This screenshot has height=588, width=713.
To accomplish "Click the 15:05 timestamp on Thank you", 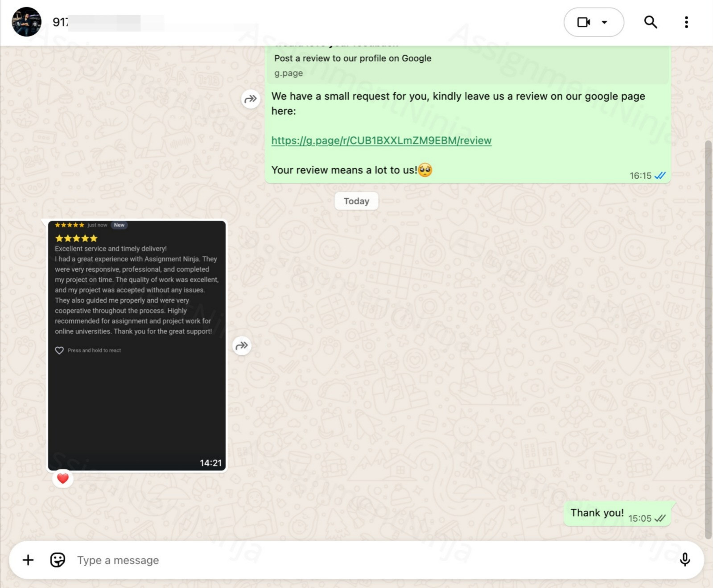I will click(640, 518).
